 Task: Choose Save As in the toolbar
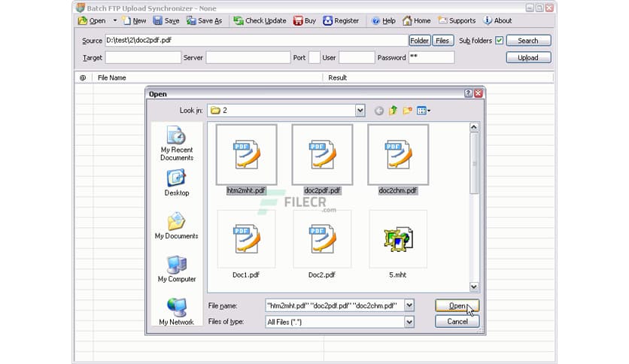(x=204, y=20)
